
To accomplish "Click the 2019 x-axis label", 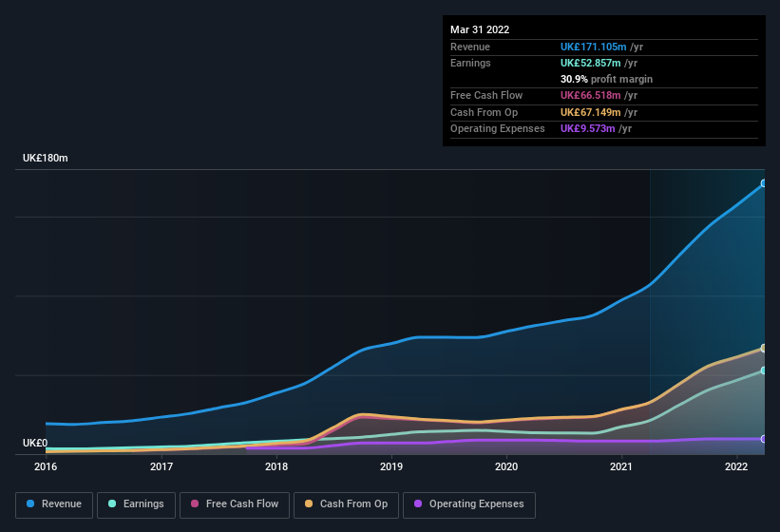I will click(x=391, y=466).
